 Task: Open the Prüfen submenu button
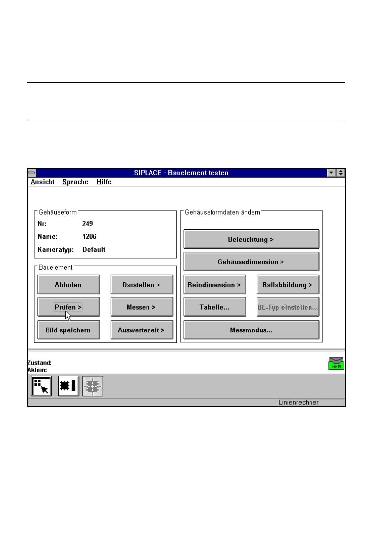pyautogui.click(x=69, y=307)
